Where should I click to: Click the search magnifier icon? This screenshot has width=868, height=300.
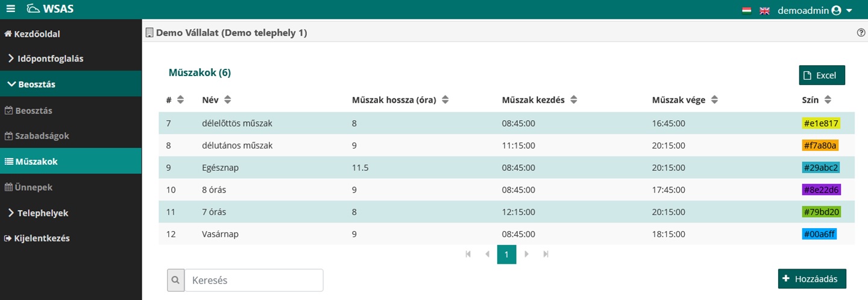point(175,280)
